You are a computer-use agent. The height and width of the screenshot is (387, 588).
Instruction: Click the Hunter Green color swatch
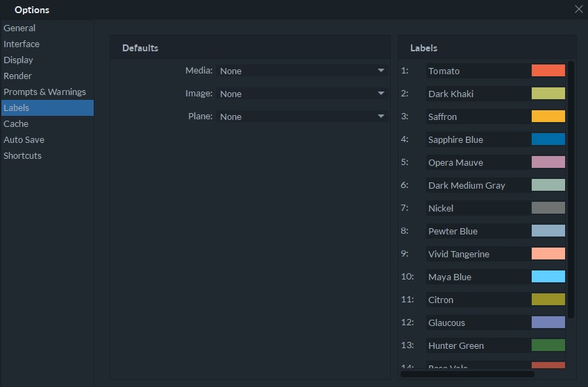(548, 345)
